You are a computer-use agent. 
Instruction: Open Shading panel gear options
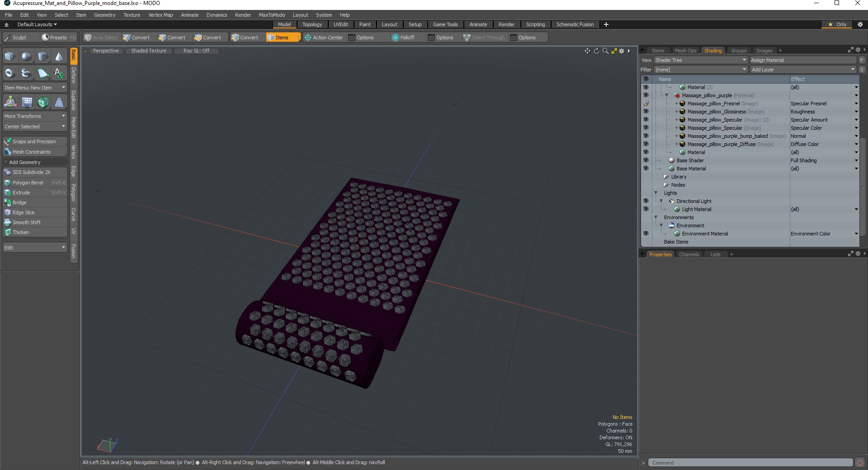(x=858, y=50)
